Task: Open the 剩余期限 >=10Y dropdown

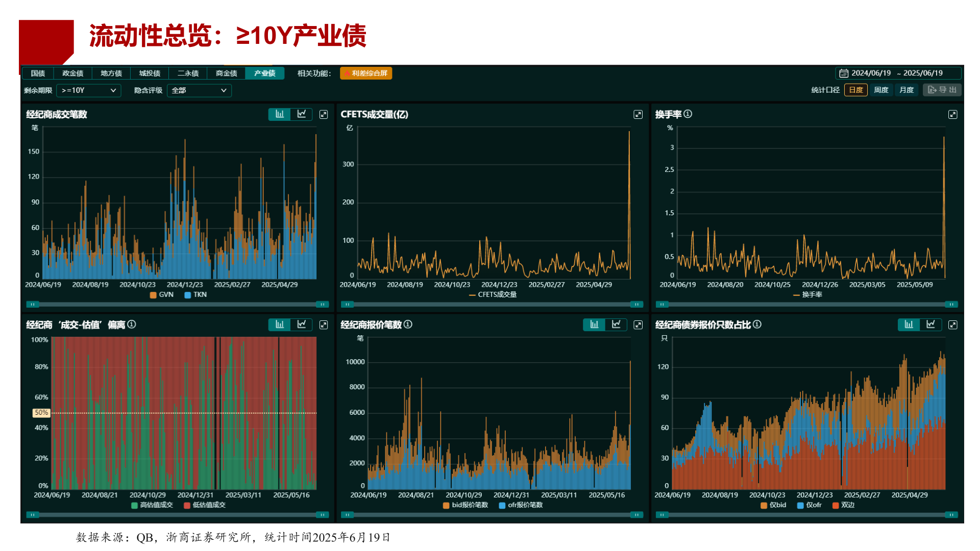Action: click(89, 91)
